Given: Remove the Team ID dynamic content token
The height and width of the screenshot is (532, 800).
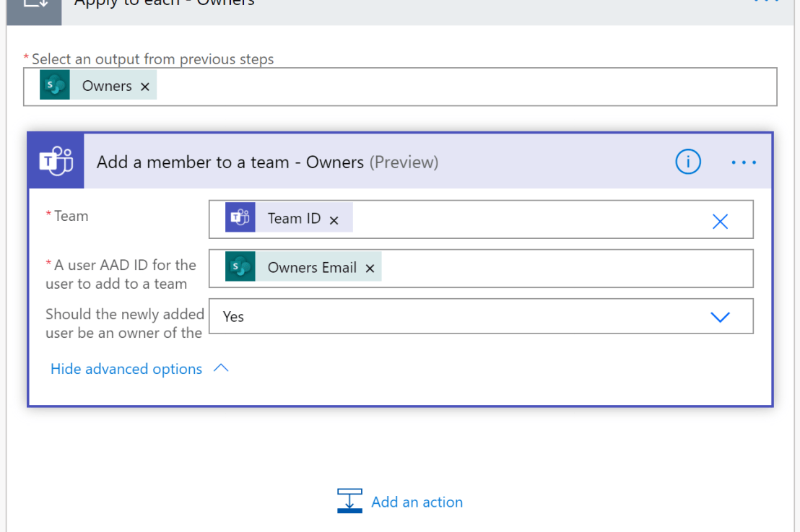Looking at the screenshot, I should point(334,219).
